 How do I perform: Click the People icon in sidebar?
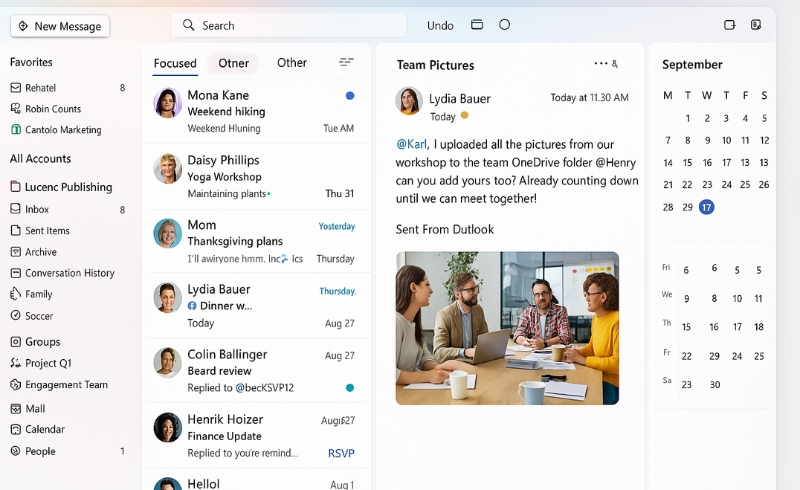coord(16,451)
